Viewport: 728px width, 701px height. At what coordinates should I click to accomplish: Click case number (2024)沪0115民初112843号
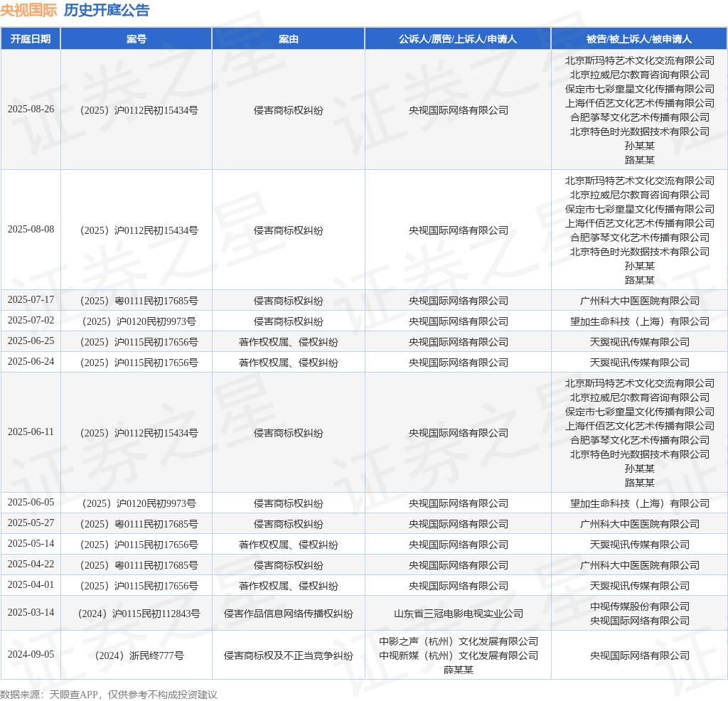pyautogui.click(x=139, y=614)
